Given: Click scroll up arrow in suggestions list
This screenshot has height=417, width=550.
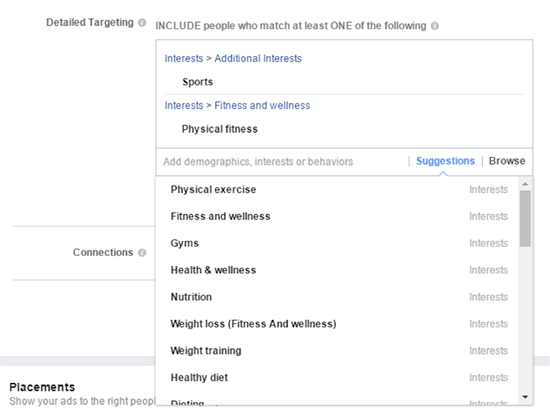Looking at the screenshot, I should click(x=525, y=184).
